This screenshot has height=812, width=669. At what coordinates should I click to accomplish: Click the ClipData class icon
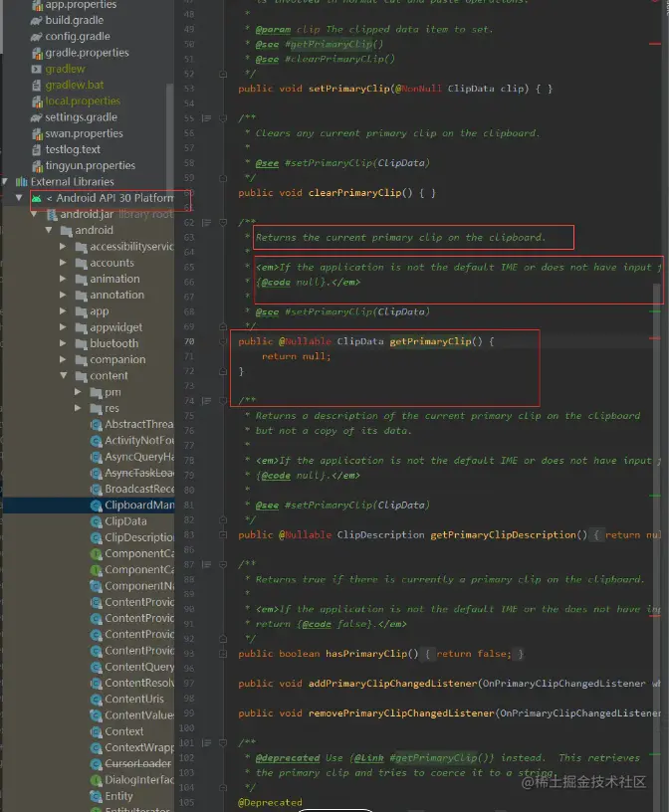coord(96,521)
